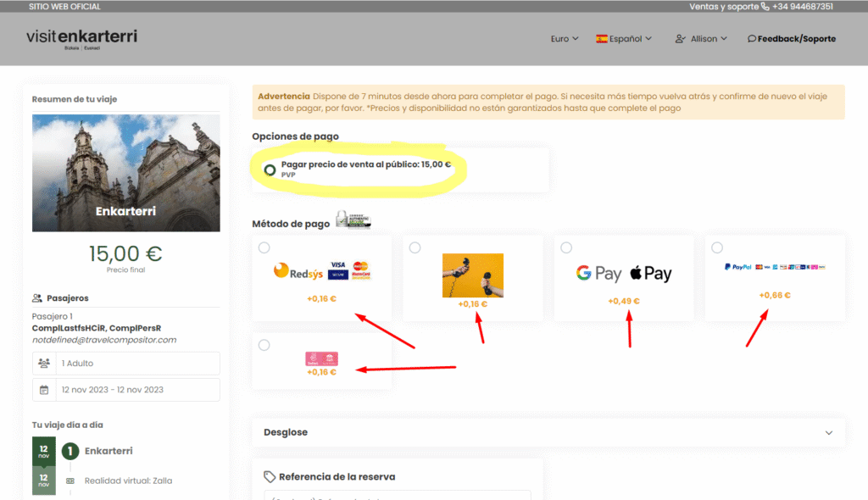
Task: Click the adults group icon
Action: 44,363
